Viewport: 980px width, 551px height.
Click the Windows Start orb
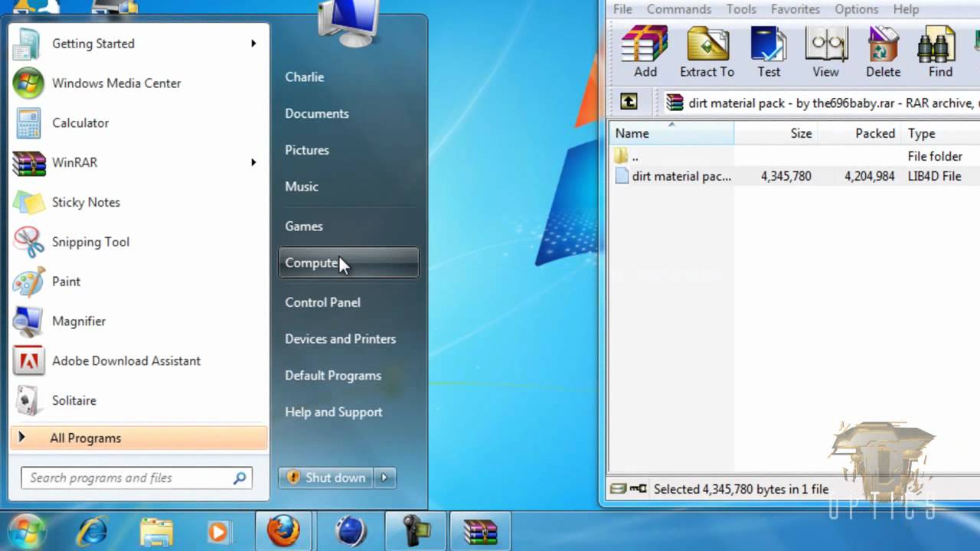[x=28, y=531]
